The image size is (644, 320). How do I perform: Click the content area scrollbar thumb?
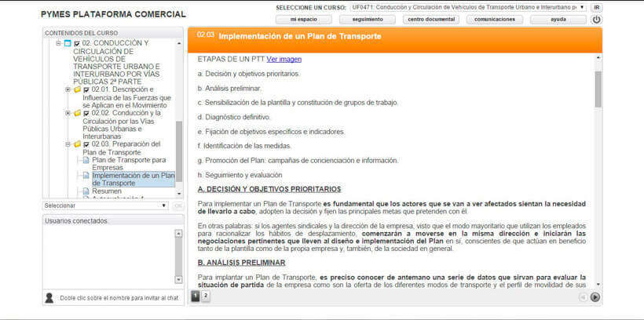(x=598, y=89)
